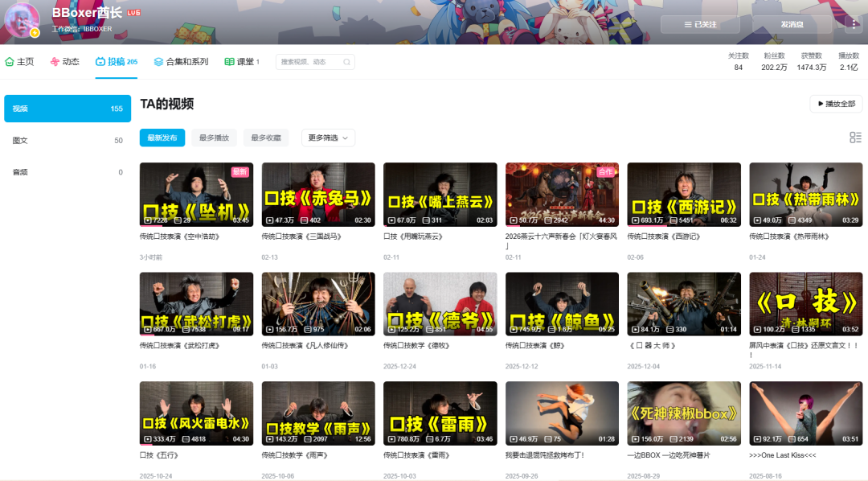Select 最多收藏 sort option

[266, 138]
